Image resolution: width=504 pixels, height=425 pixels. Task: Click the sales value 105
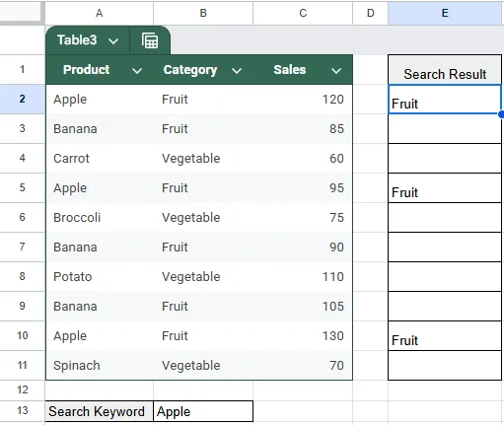point(332,307)
